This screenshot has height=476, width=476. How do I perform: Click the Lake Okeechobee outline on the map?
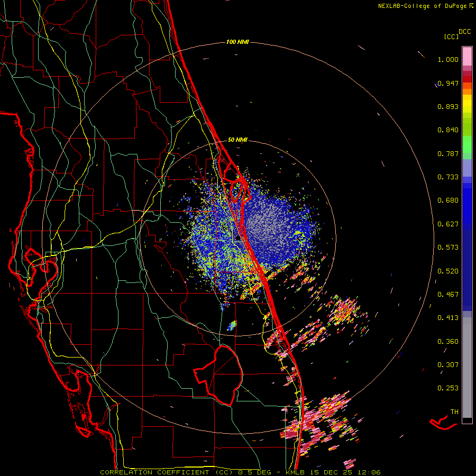click(218, 375)
